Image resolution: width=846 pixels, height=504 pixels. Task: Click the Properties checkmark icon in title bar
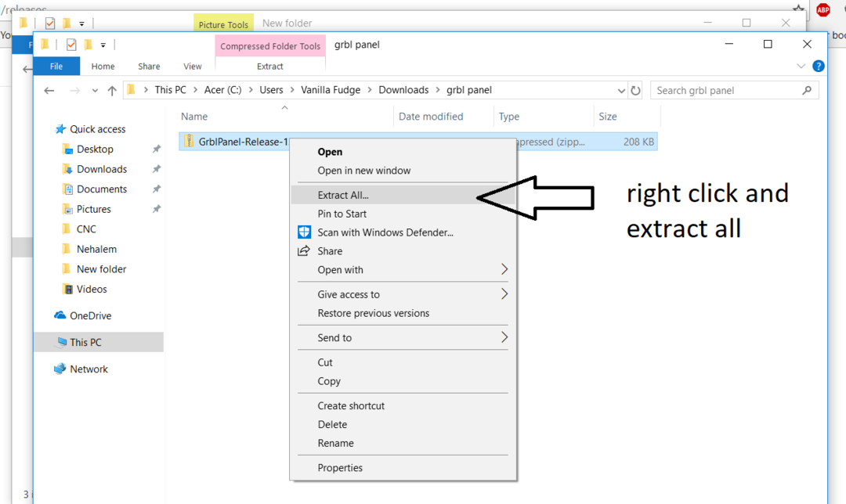tap(71, 45)
